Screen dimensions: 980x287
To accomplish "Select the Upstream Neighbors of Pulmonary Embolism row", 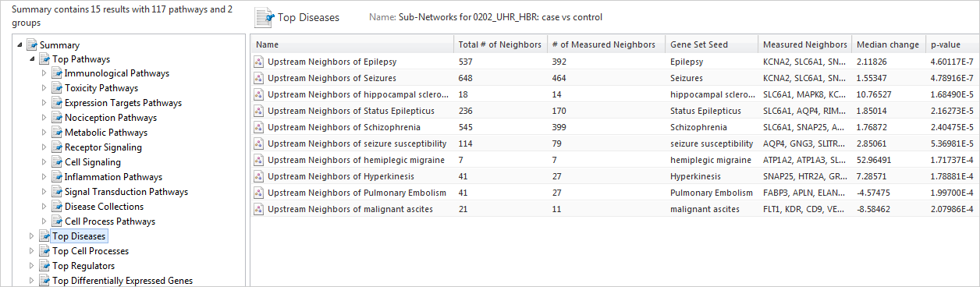I will click(615, 193).
